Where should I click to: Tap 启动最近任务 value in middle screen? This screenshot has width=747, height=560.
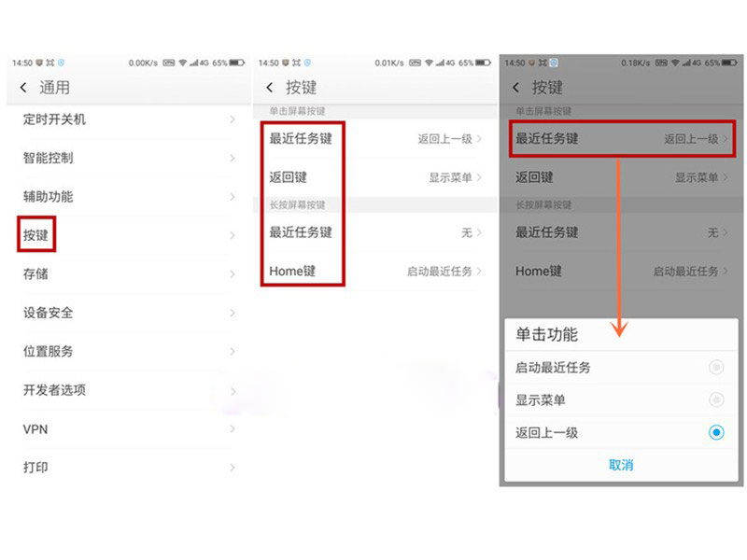click(439, 272)
